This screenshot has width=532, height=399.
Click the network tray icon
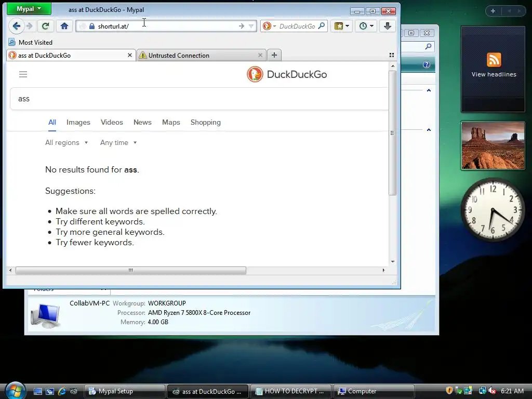pos(482,391)
